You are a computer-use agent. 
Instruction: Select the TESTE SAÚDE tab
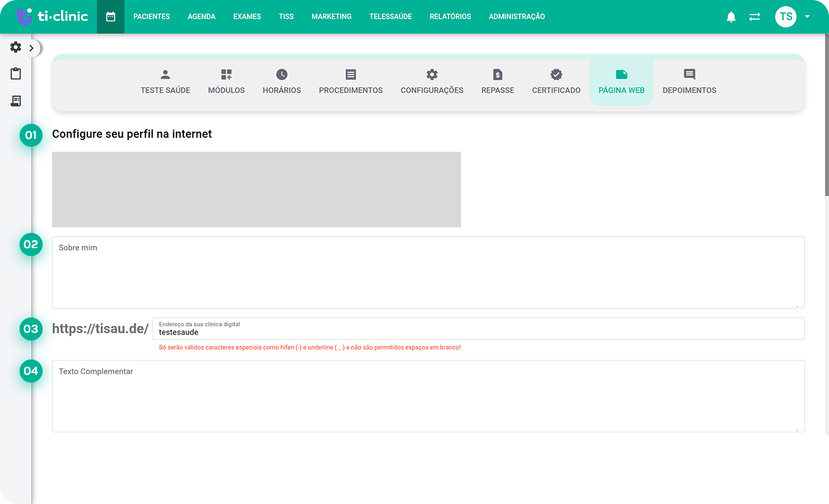pyautogui.click(x=165, y=82)
